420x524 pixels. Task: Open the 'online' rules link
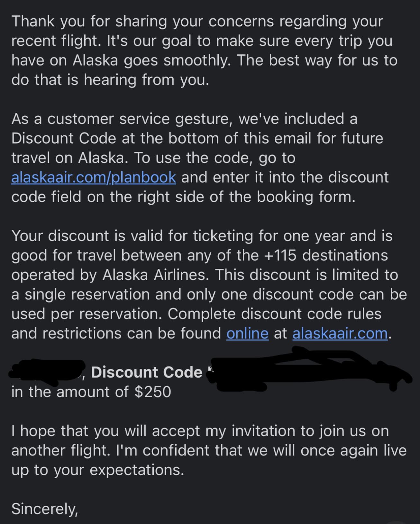pyautogui.click(x=247, y=333)
